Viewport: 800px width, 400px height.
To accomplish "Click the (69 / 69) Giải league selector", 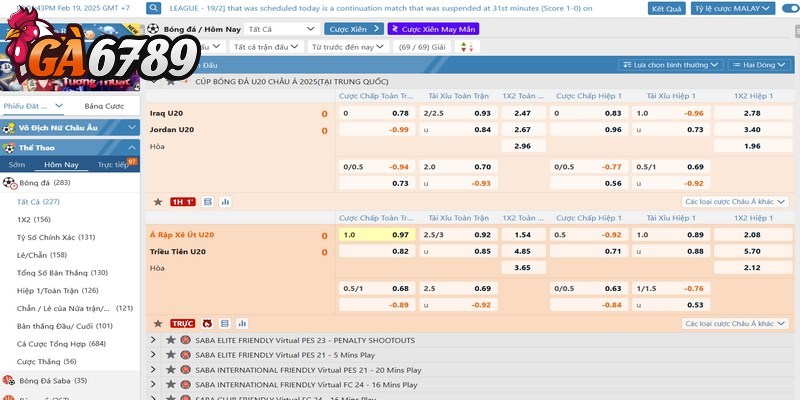I will click(422, 47).
